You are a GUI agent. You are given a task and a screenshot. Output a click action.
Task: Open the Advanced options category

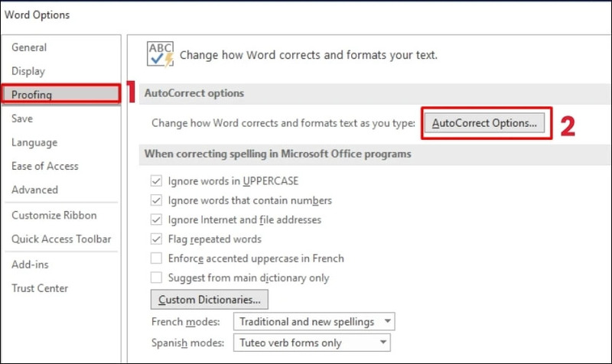(x=34, y=190)
